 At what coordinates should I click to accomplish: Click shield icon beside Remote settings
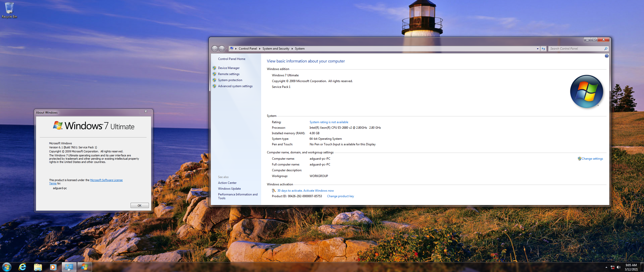(214, 74)
